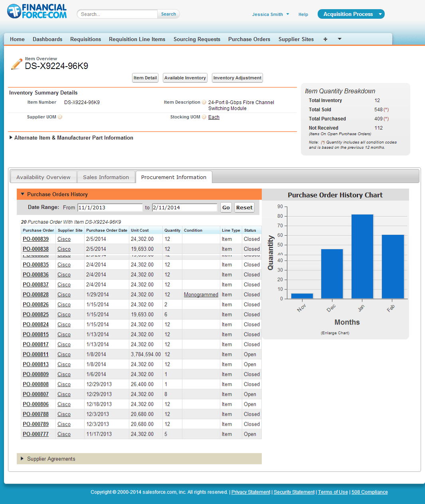Click the Go button for the date range
This screenshot has height=504, width=425.
[x=226, y=207]
